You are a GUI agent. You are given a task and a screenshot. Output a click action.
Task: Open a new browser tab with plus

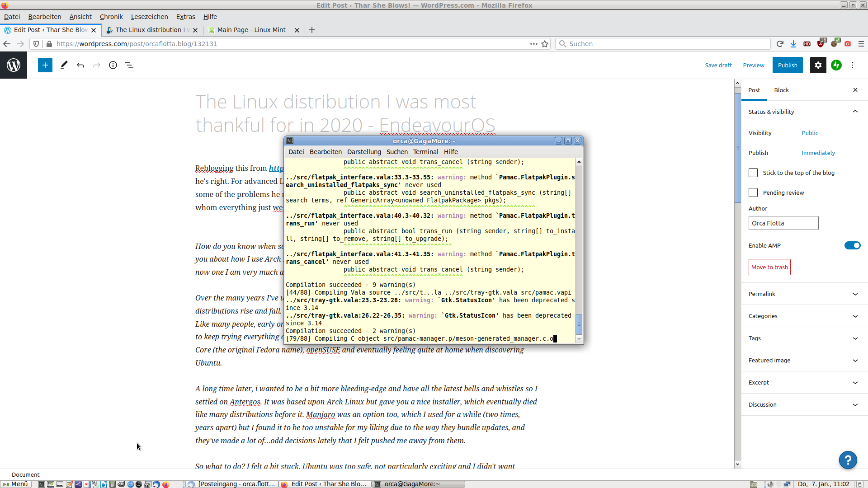click(x=312, y=30)
